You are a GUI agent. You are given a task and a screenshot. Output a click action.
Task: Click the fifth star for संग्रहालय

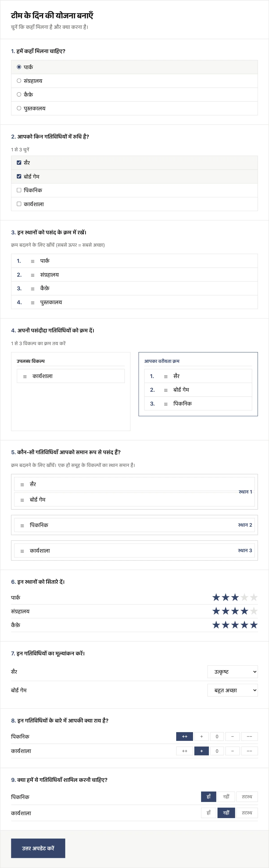click(254, 611)
